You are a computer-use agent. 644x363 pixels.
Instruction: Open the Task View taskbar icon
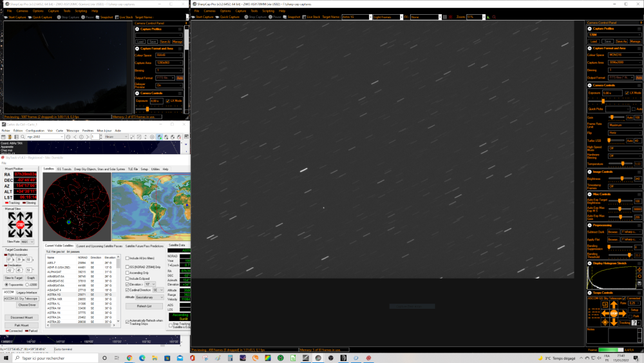tap(117, 358)
